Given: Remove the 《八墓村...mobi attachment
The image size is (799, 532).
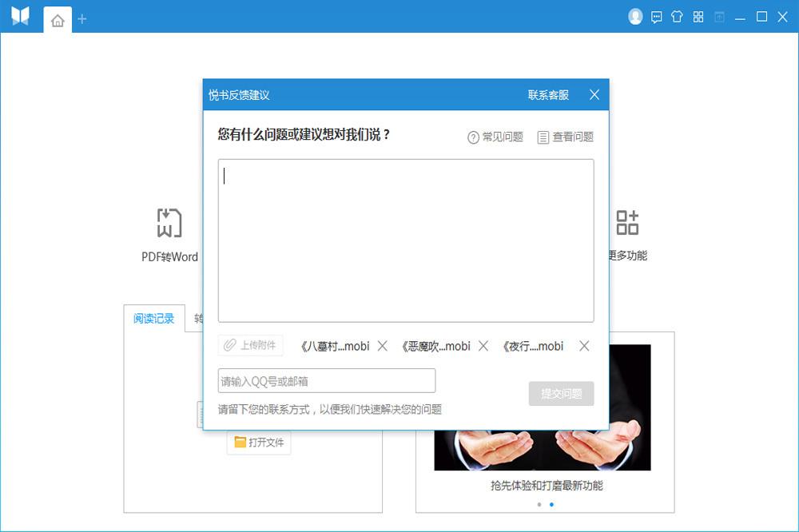Looking at the screenshot, I should coord(382,346).
